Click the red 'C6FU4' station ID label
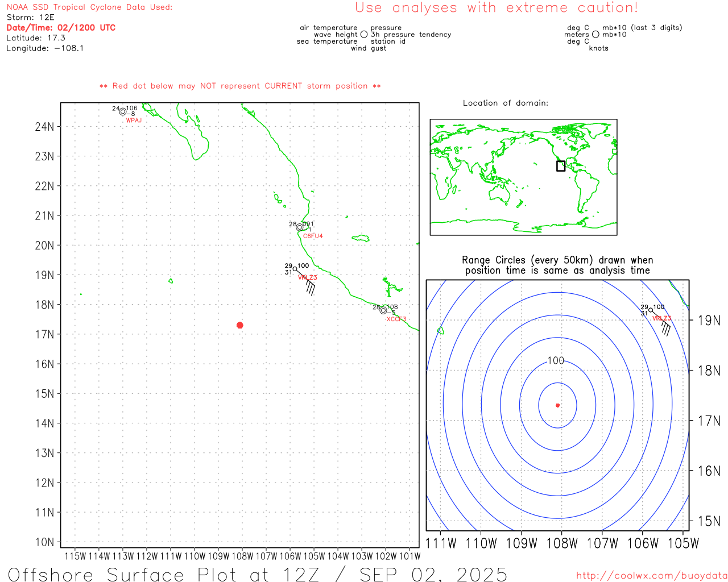 point(313,236)
